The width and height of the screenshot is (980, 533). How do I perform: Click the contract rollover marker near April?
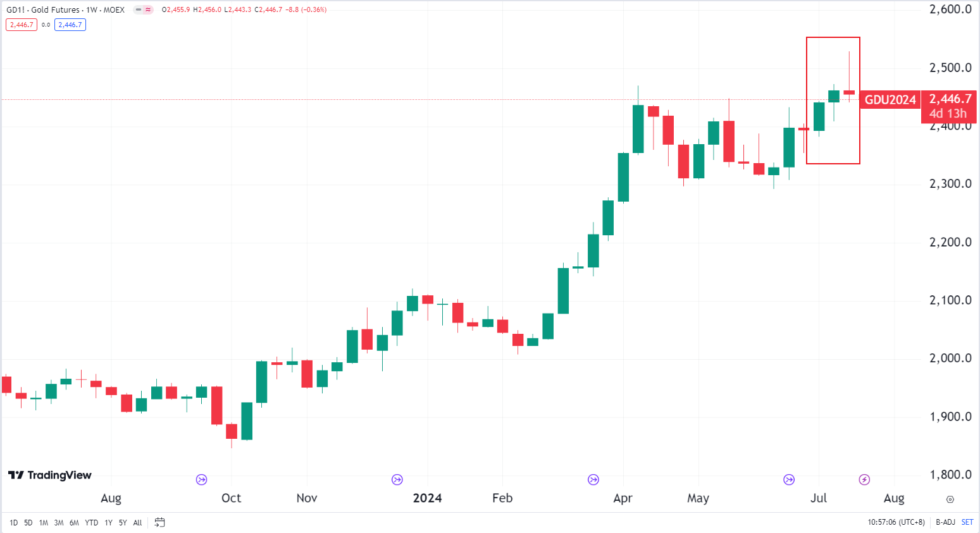(593, 480)
